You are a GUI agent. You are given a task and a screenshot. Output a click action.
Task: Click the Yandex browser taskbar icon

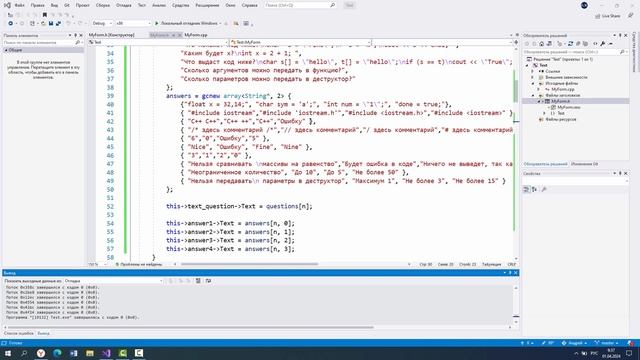[x=41, y=353]
